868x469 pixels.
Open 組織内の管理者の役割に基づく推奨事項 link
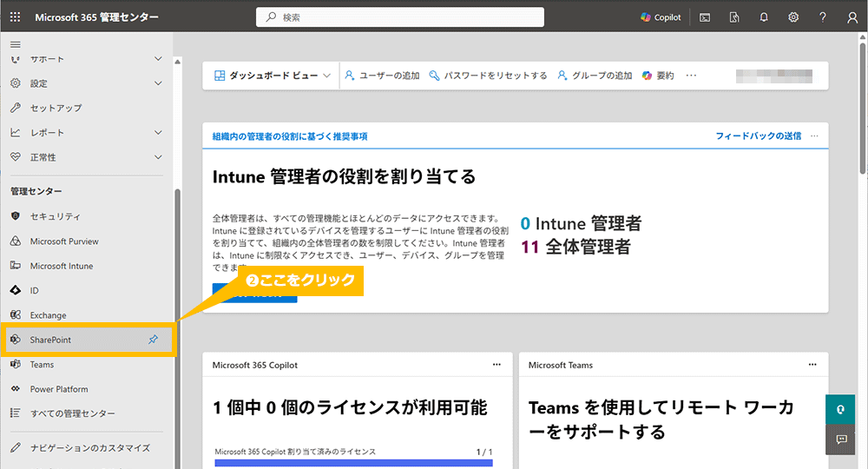tap(290, 136)
